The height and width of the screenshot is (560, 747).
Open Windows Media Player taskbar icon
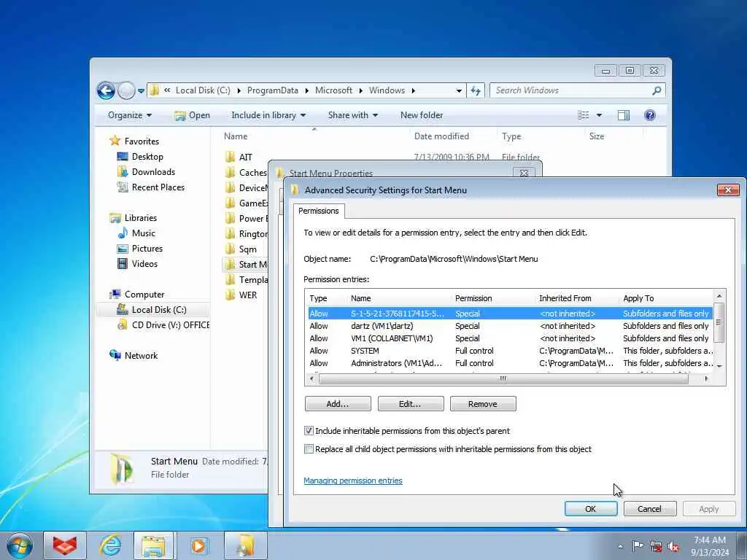click(198, 545)
